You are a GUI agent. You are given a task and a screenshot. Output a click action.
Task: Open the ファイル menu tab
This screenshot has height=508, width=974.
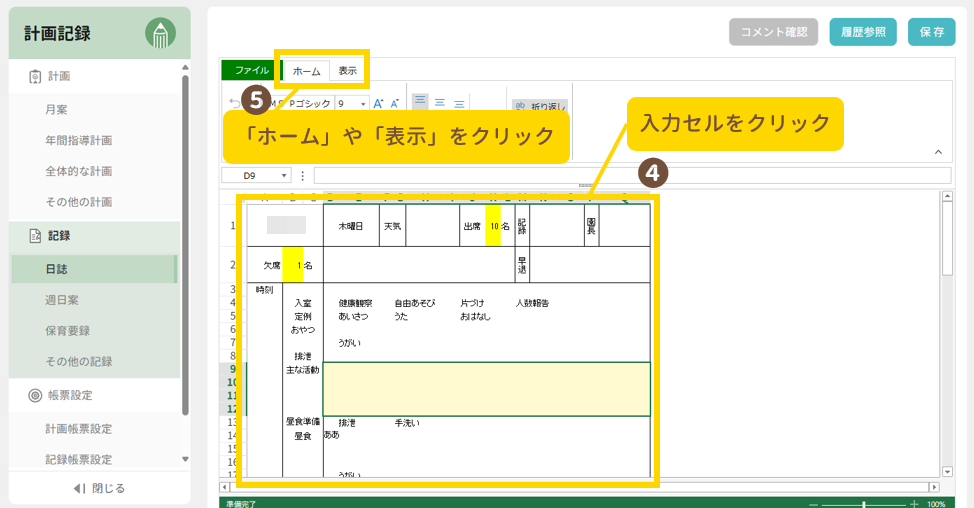point(251,71)
